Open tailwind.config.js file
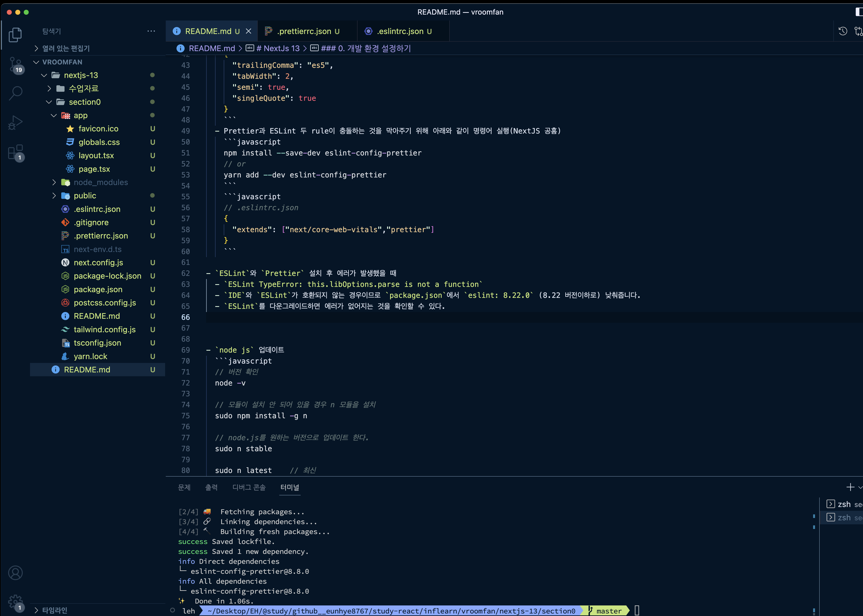The height and width of the screenshot is (616, 863). pos(104,329)
